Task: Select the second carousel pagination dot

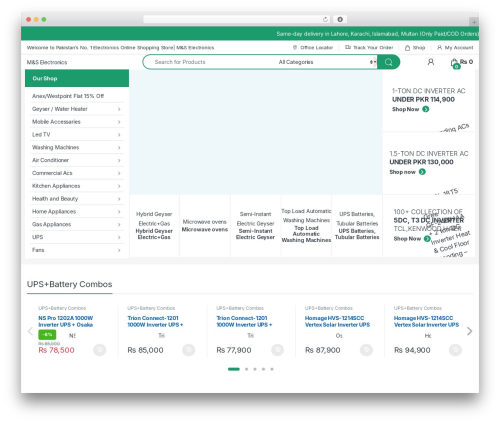Action: [x=246, y=369]
